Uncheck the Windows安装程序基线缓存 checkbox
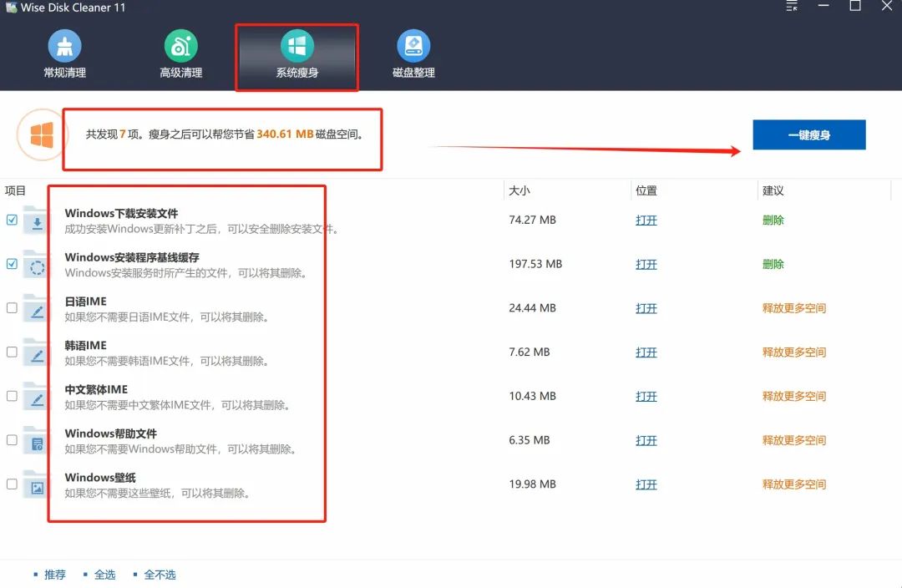This screenshot has width=902, height=588. tap(12, 263)
